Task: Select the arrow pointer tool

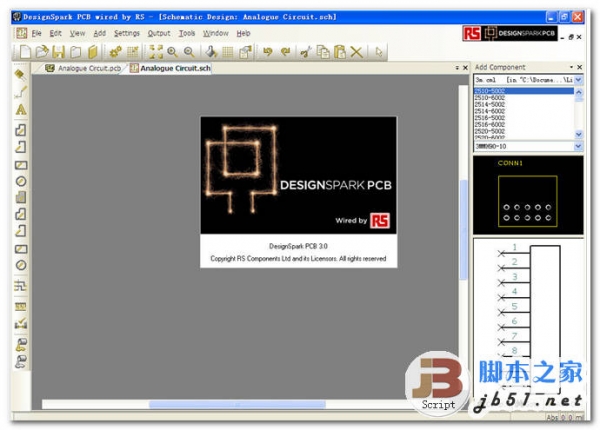Action: [x=378, y=52]
